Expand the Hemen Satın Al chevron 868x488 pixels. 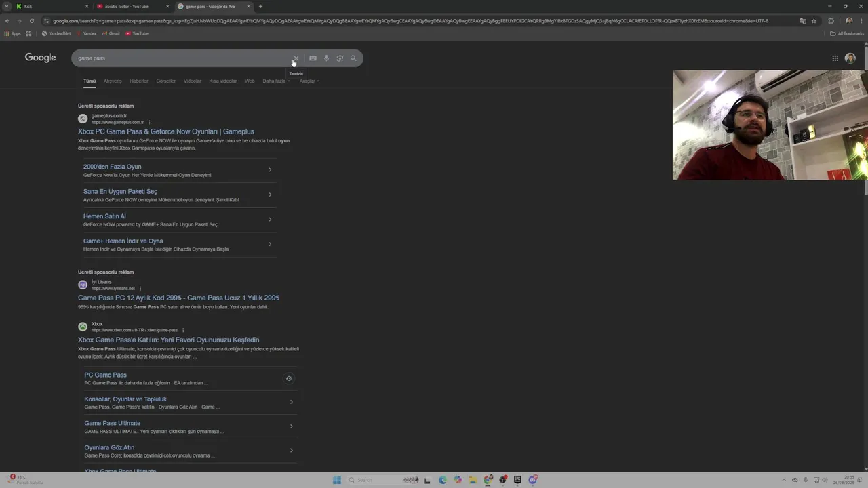pos(270,219)
